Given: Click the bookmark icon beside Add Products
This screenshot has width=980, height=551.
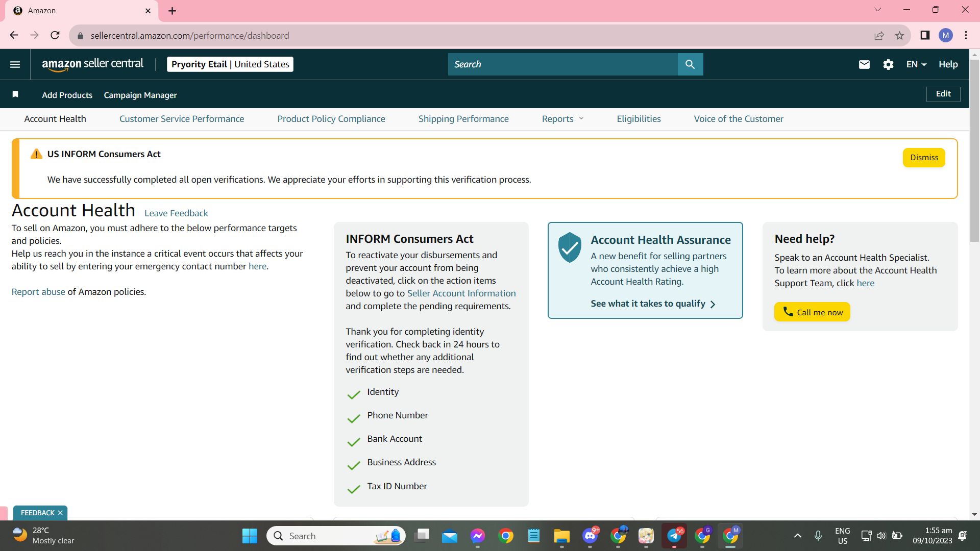Looking at the screenshot, I should coord(15,94).
